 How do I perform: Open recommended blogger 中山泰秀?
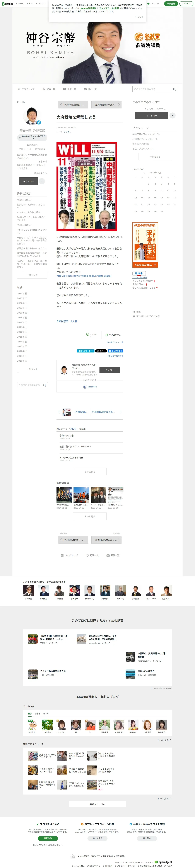tap(28, 592)
